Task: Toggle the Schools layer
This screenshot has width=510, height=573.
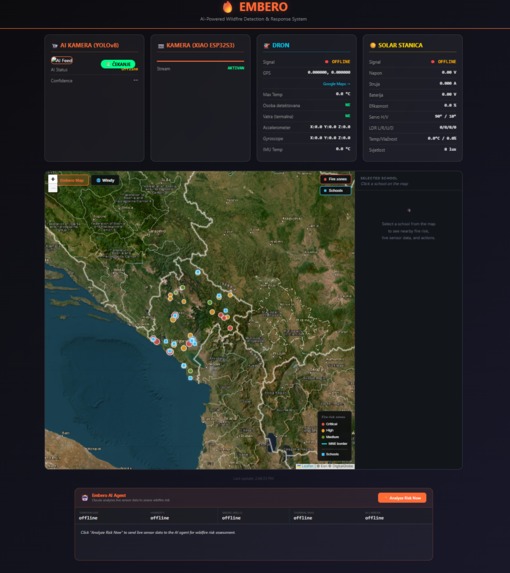Action: click(x=335, y=190)
